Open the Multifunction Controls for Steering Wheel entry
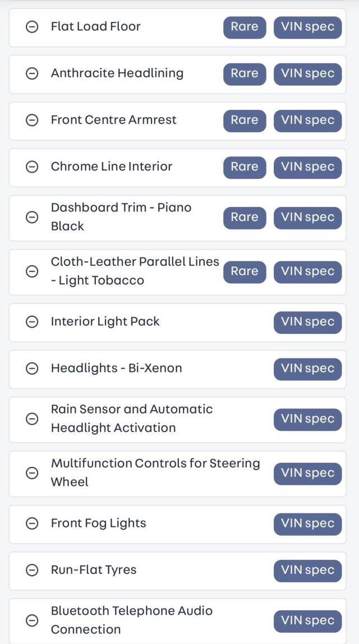 [x=177, y=473]
